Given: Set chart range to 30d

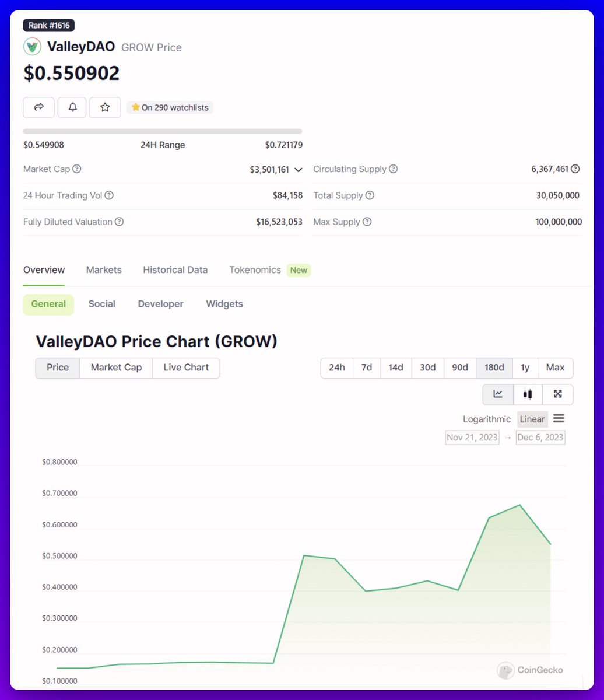Looking at the screenshot, I should pos(428,367).
